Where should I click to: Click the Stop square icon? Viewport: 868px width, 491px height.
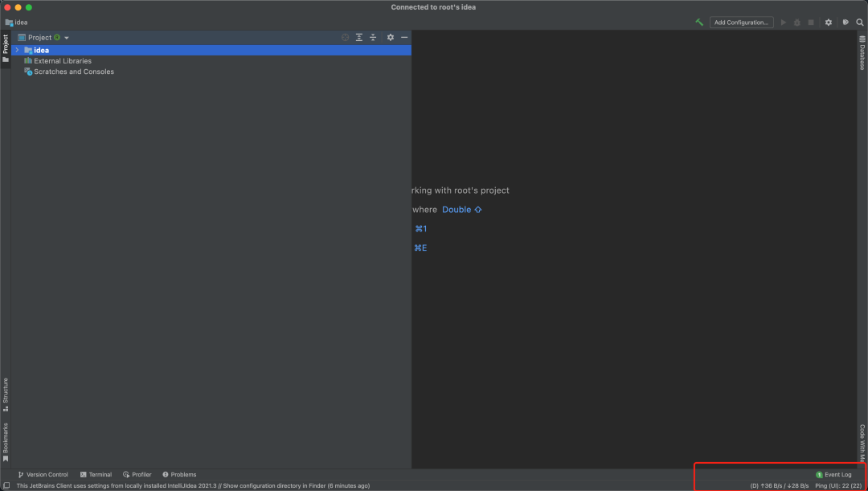811,23
